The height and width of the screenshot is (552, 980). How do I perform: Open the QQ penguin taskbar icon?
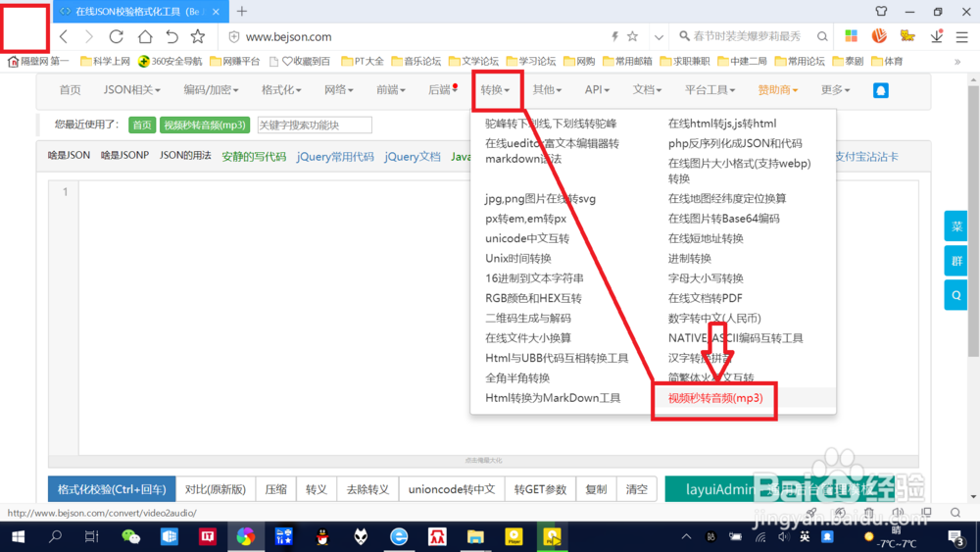(322, 537)
